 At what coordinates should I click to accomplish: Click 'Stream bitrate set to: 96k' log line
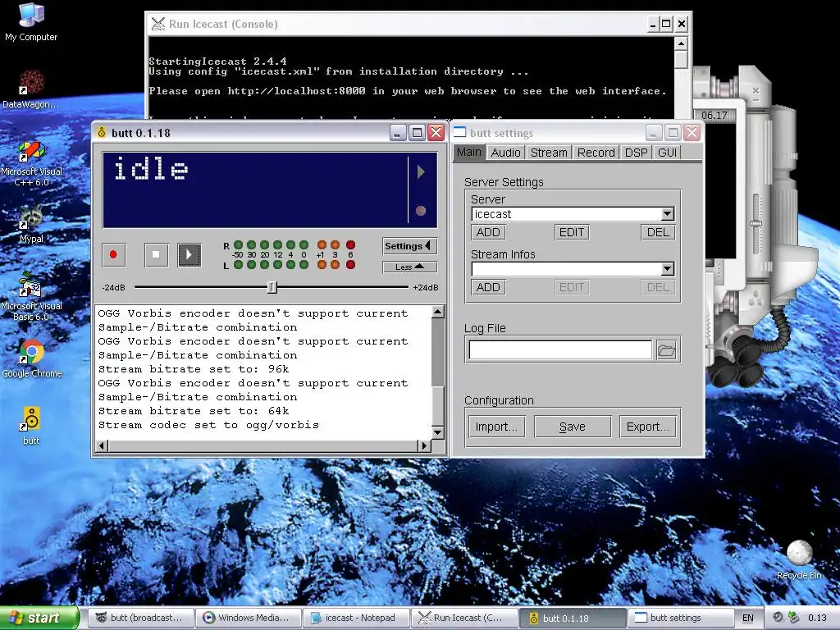coord(194,369)
